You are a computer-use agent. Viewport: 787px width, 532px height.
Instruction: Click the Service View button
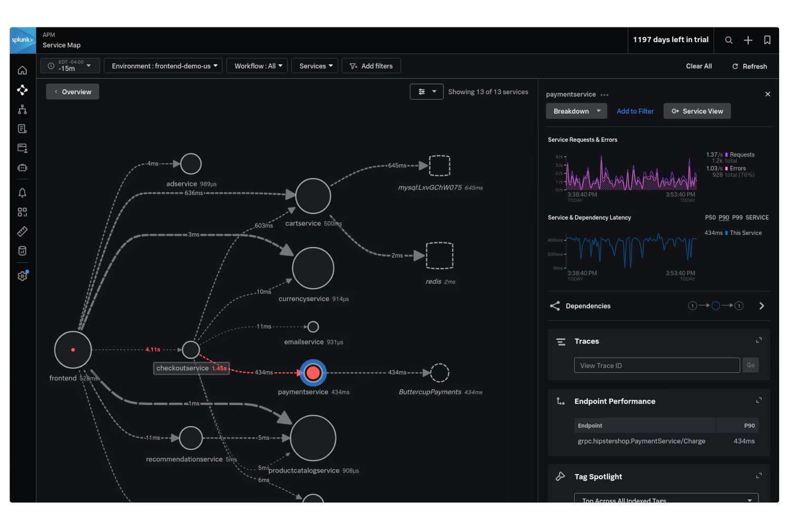coord(697,111)
